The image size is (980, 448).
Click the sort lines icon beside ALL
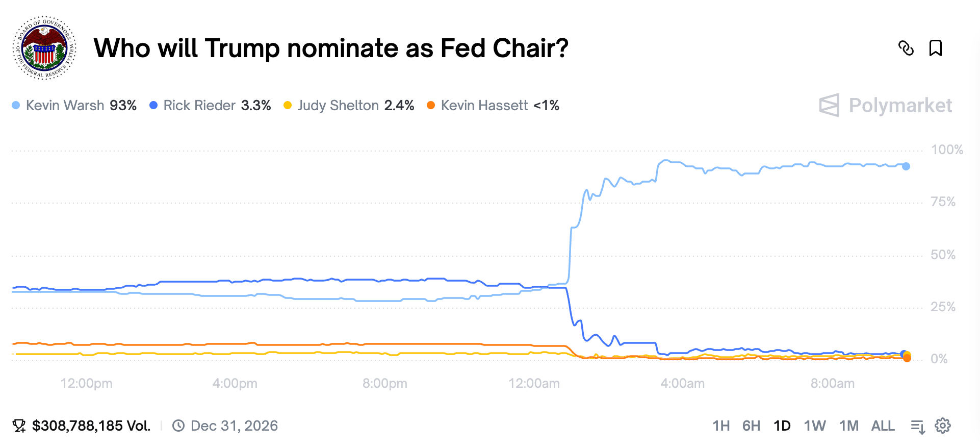[918, 426]
